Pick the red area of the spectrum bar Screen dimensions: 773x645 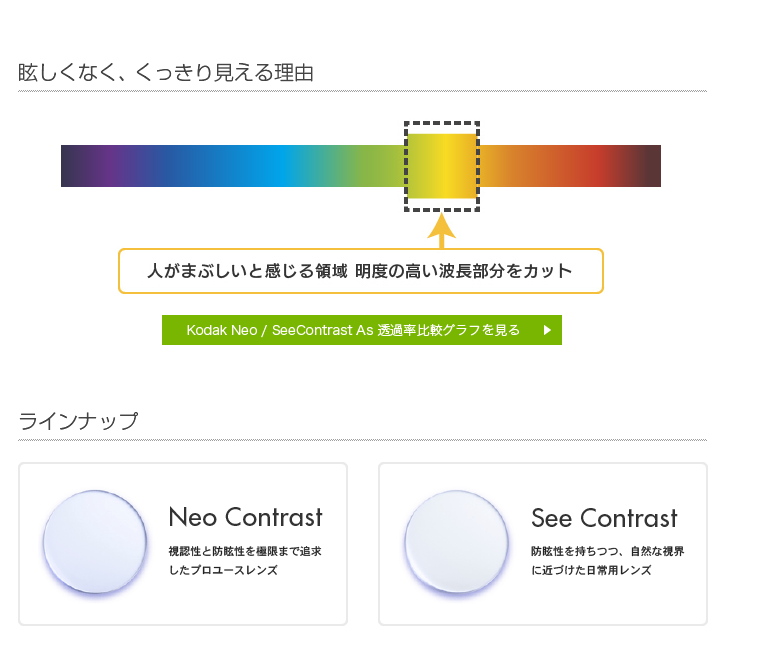[x=598, y=166]
